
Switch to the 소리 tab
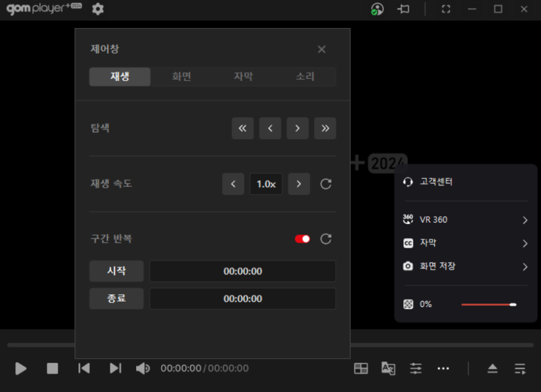coord(305,76)
